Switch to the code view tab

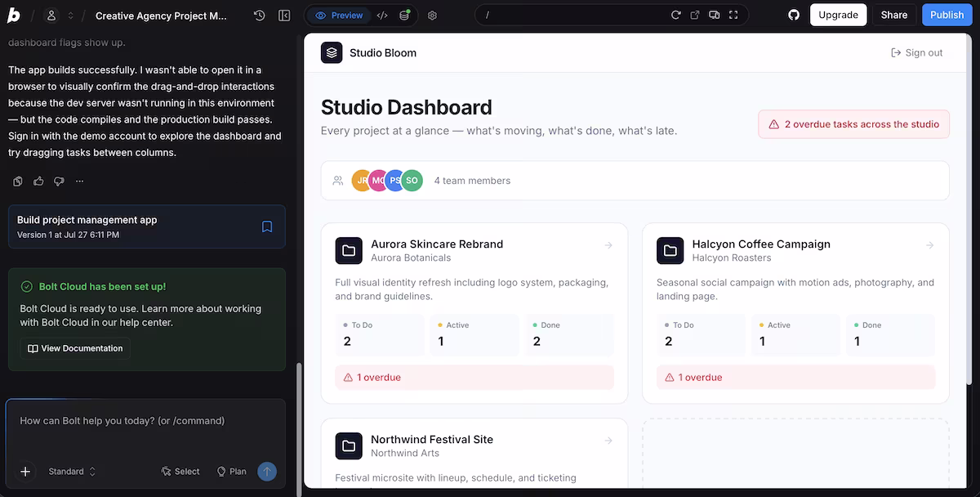coord(382,16)
